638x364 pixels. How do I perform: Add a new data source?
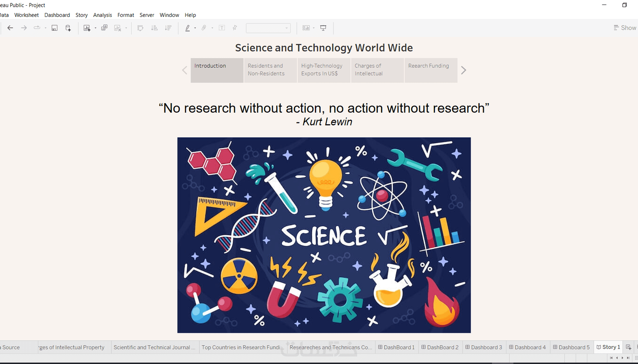[x=68, y=28]
